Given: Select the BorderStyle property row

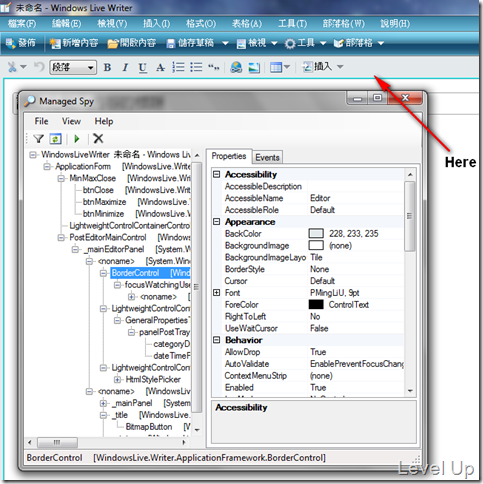Looking at the screenshot, I should point(313,269).
